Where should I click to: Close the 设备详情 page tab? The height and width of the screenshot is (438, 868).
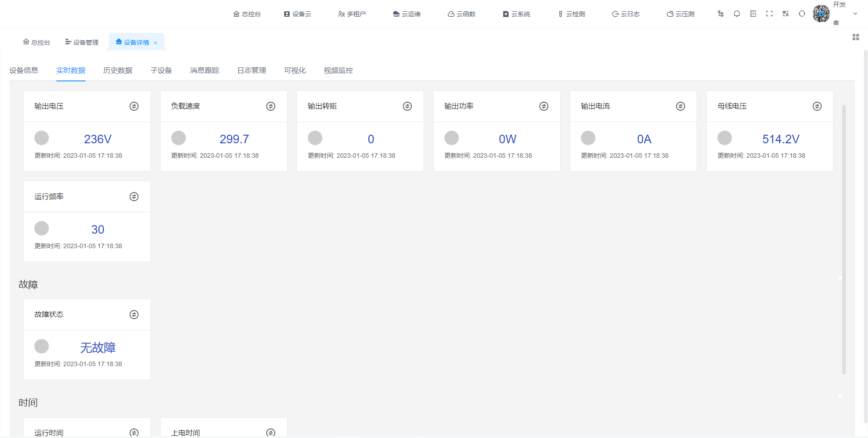[x=156, y=43]
